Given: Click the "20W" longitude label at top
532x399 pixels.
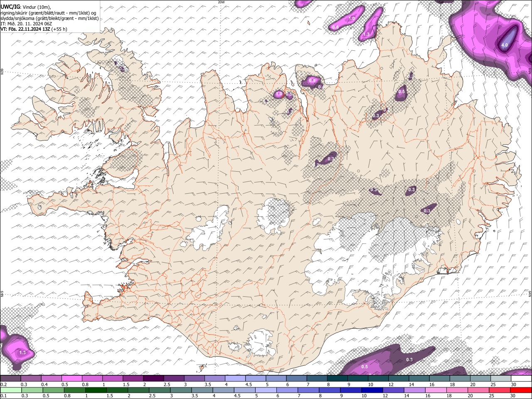Looking at the screenshot, I should tap(221, 2).
